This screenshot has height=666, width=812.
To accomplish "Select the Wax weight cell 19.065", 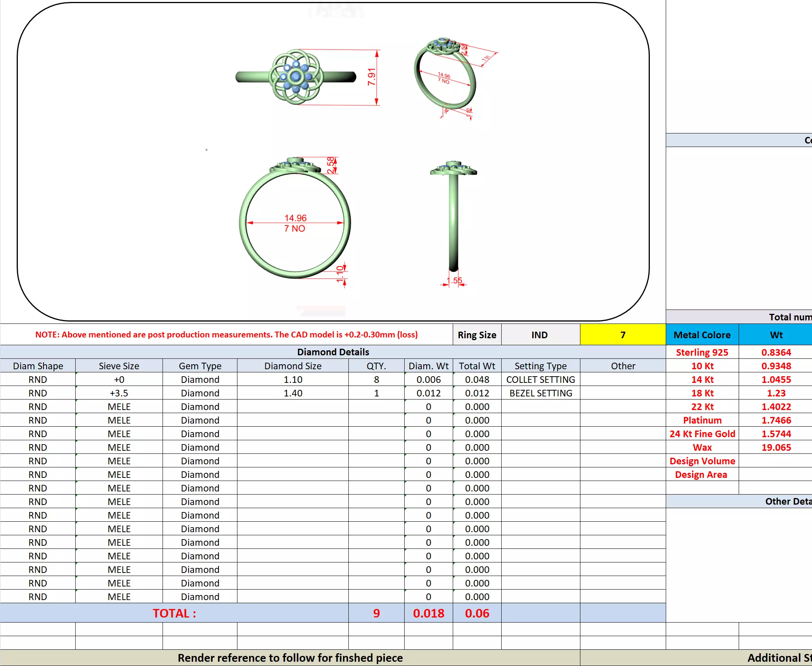I will [x=776, y=447].
